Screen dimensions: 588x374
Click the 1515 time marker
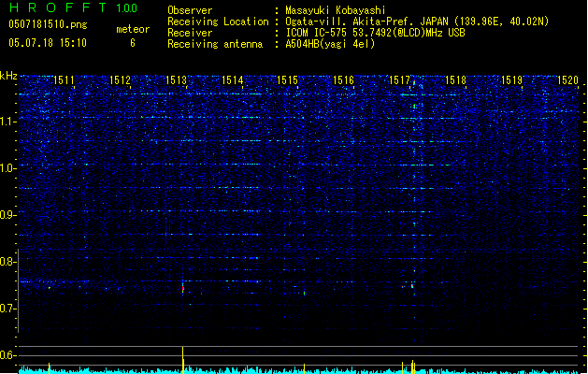click(x=288, y=80)
